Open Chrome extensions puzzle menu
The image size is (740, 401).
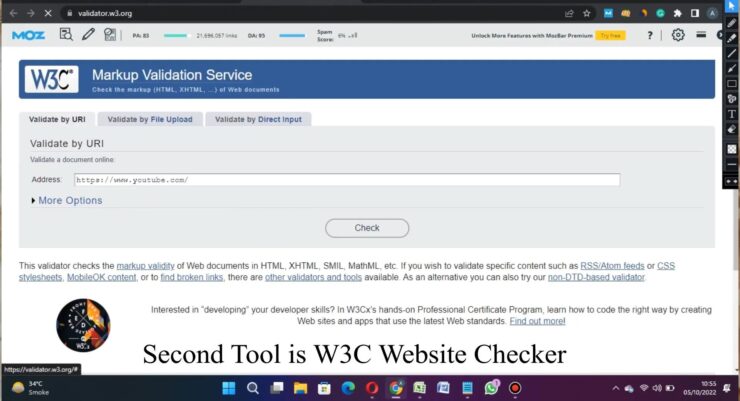[x=678, y=13]
